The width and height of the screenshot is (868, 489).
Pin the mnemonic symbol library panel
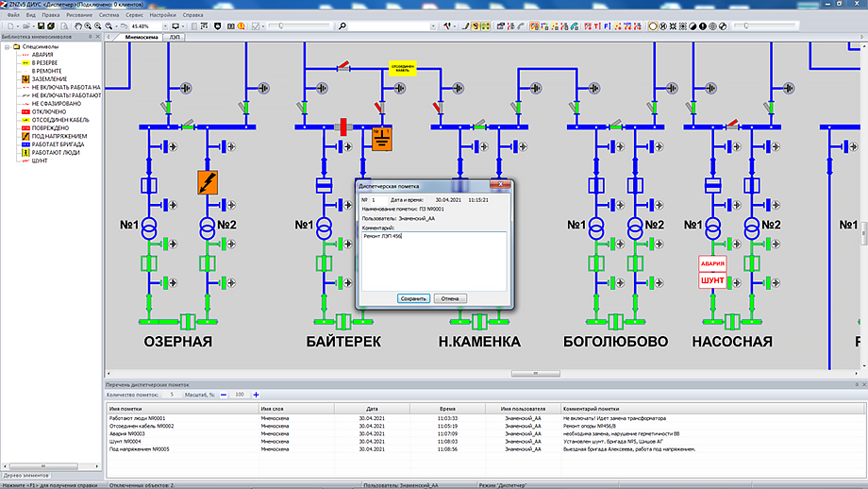91,37
